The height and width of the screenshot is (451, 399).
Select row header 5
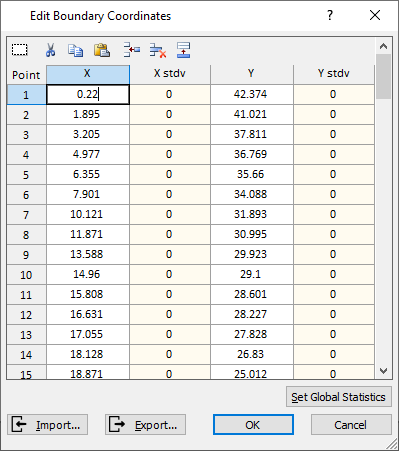click(26, 175)
